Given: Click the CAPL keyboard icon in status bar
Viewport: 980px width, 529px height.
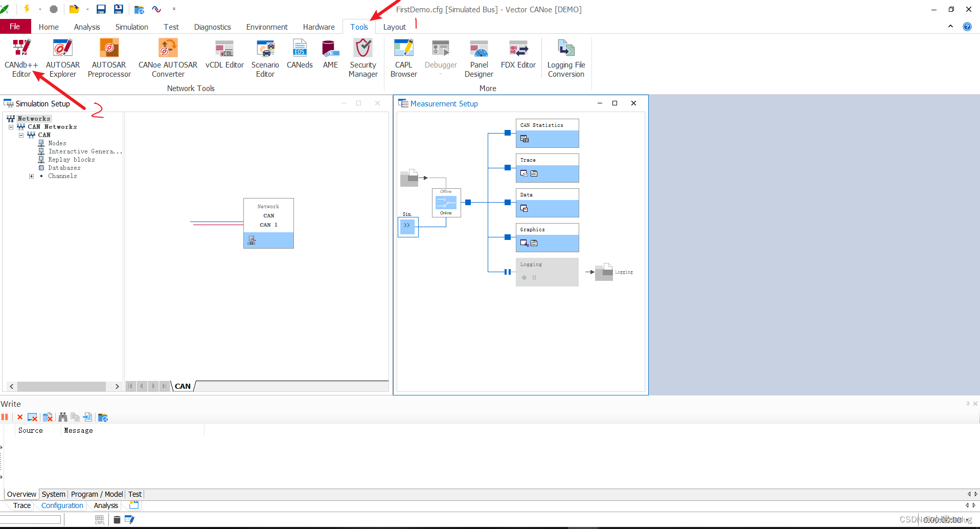Looking at the screenshot, I should (100, 520).
